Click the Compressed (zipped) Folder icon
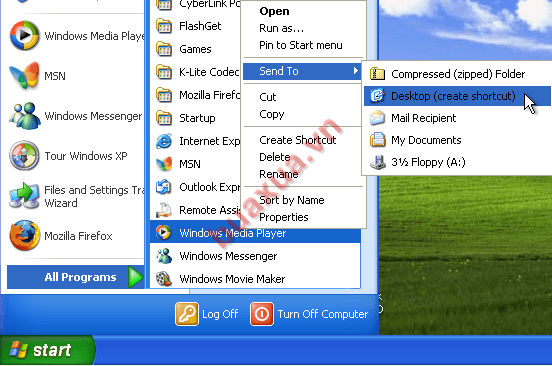The image size is (552, 366). tap(377, 74)
